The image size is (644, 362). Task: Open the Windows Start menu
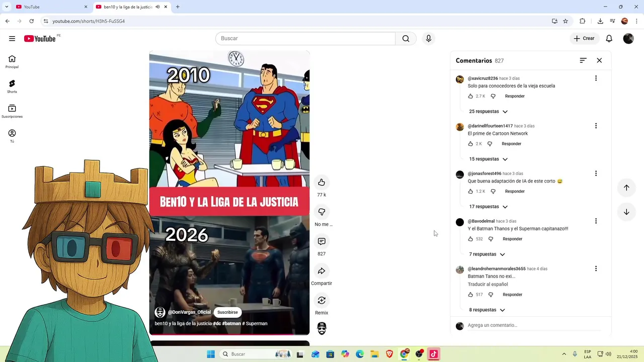(x=211, y=354)
